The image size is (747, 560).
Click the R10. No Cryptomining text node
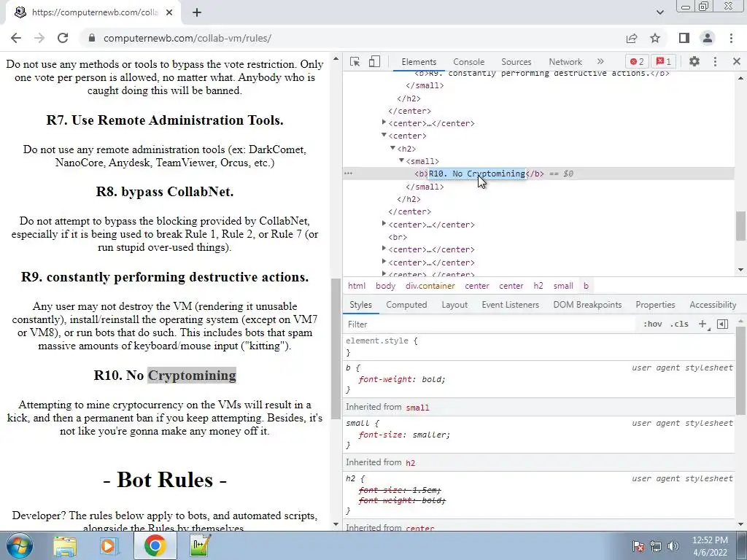click(477, 174)
